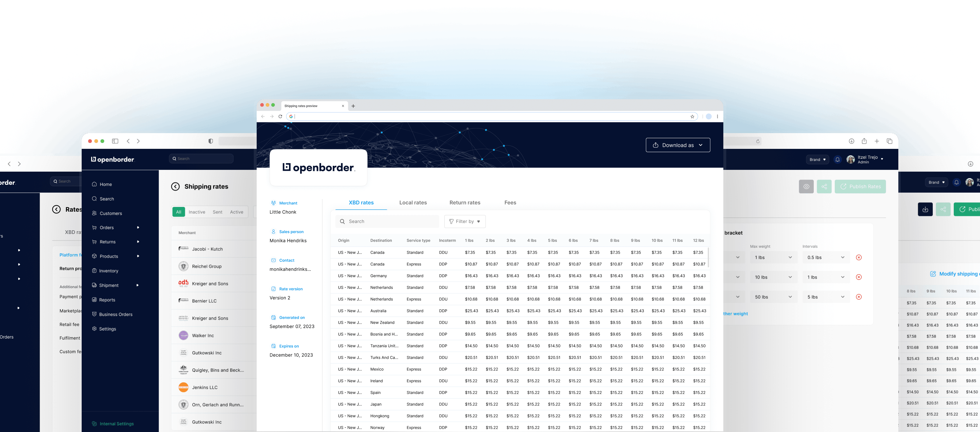Select the Shipping rates preview browser tab
This screenshot has width=980, height=432.
314,106
